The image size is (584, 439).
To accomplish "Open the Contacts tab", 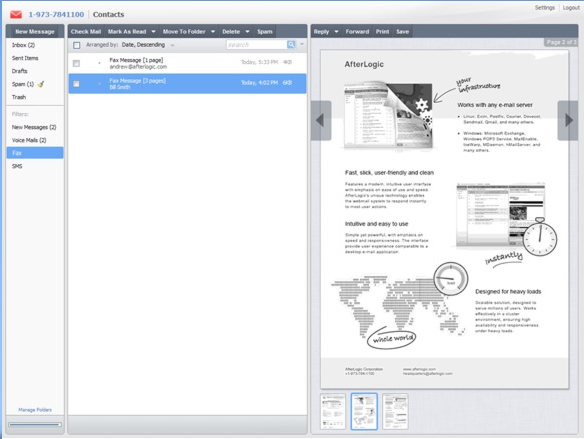I will click(x=108, y=15).
